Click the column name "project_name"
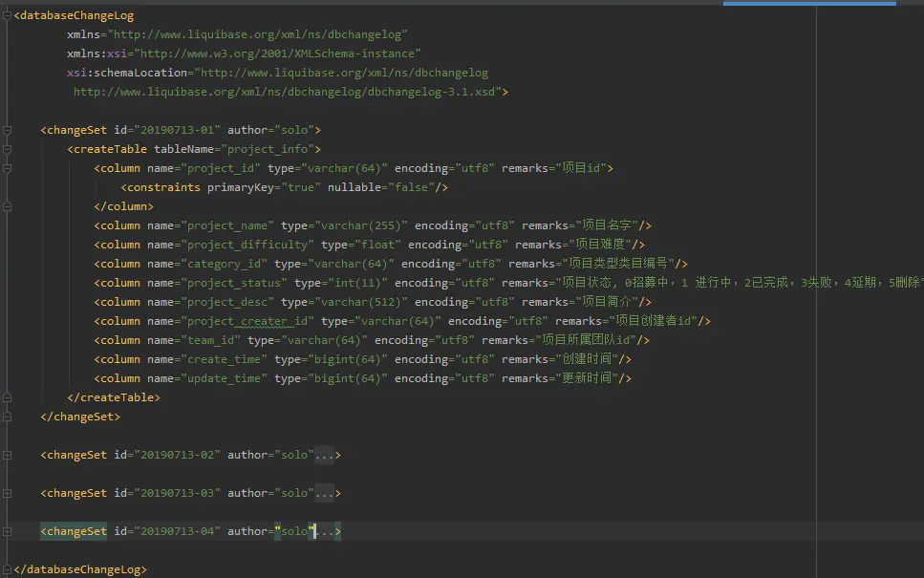The height and width of the screenshot is (578, 924). click(x=227, y=225)
